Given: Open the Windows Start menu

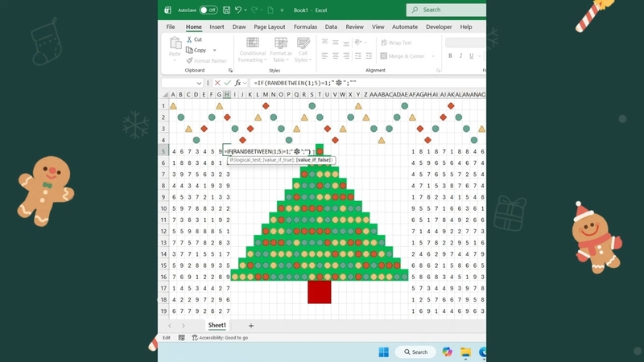Looking at the screenshot, I should tap(384, 352).
